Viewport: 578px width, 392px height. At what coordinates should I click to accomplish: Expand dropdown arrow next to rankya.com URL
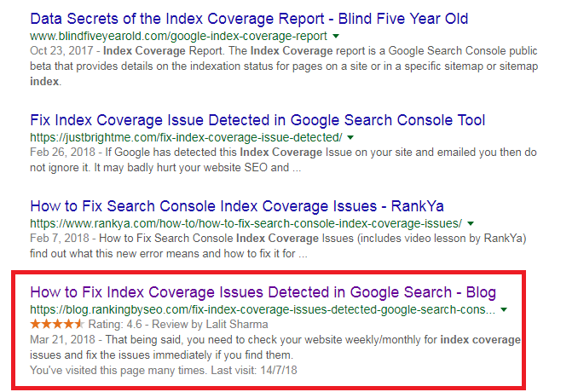point(471,223)
